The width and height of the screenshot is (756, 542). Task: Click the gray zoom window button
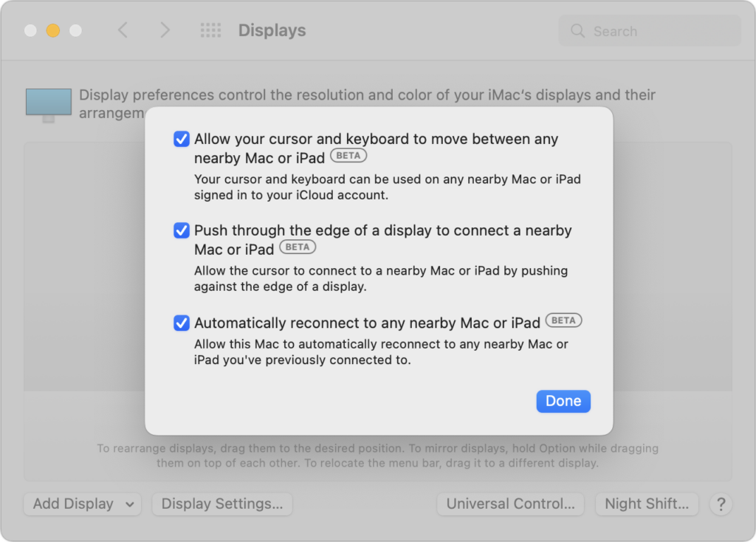tap(75, 30)
